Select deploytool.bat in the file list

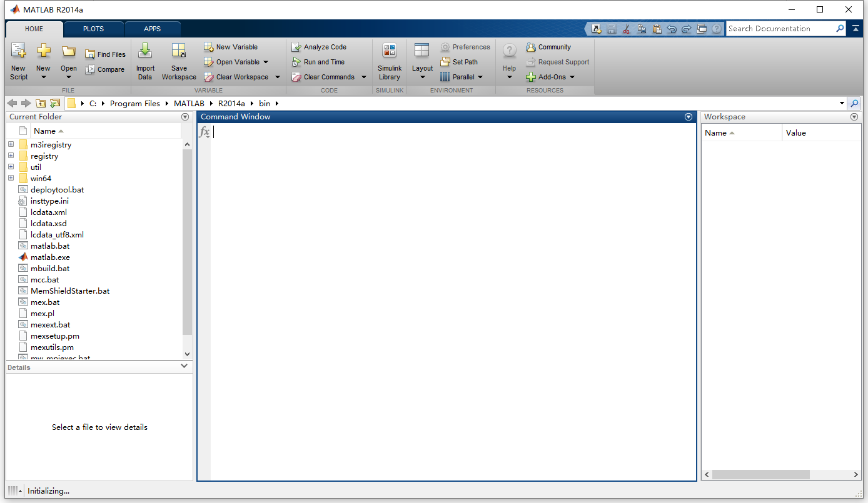[57, 189]
